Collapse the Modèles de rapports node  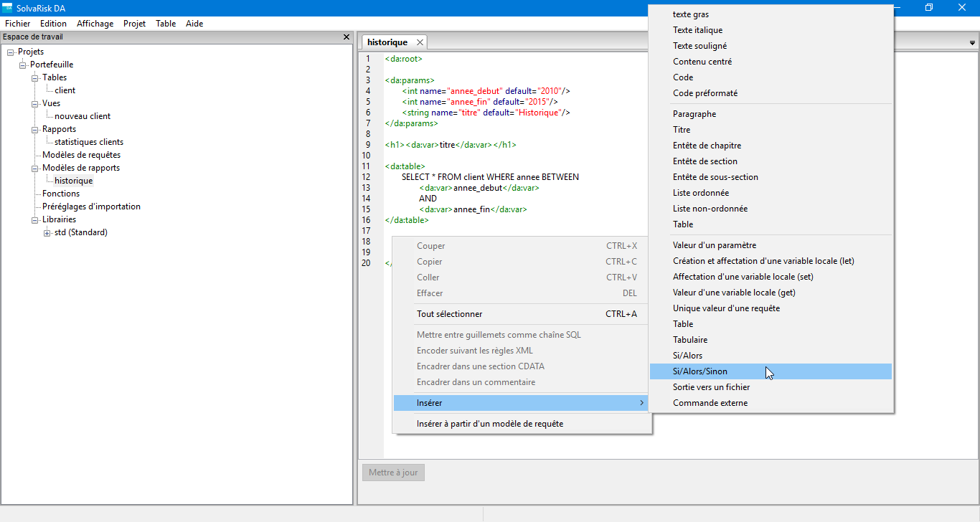click(x=35, y=169)
